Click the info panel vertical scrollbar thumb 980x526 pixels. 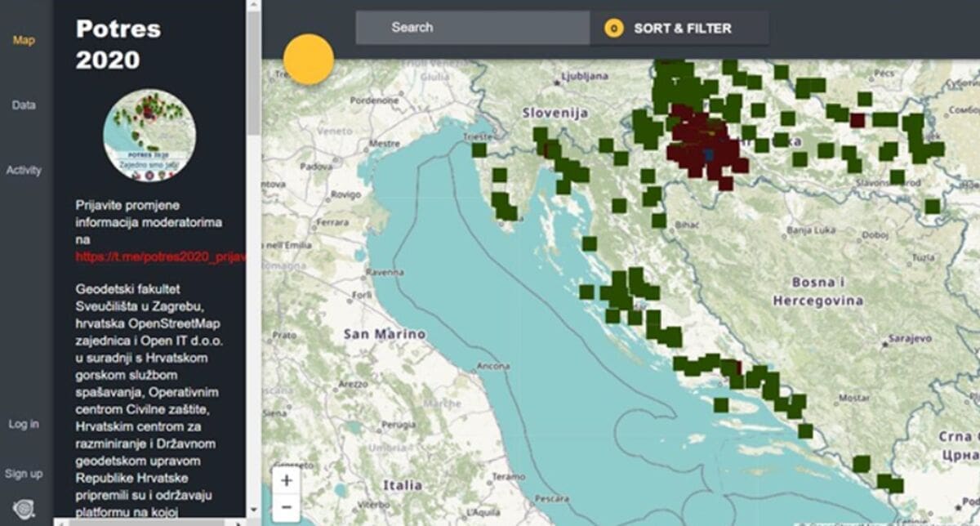click(x=253, y=74)
